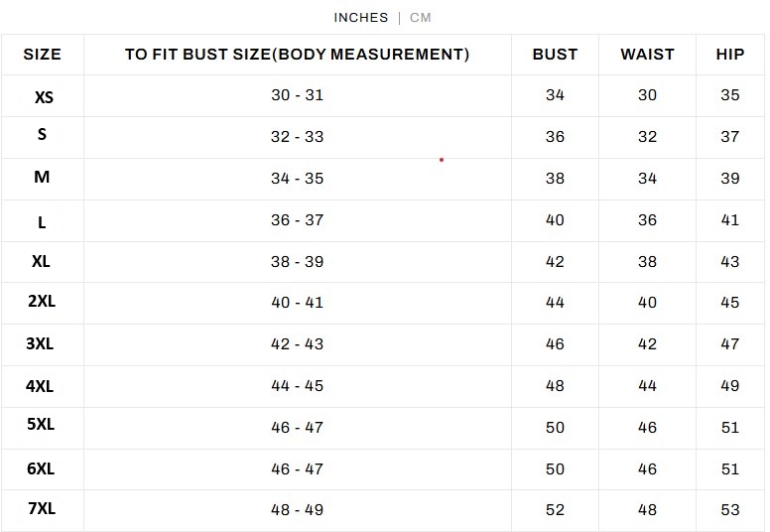Click the TO FIT BUST SIZE header
Screen dimensions: 770x532
coord(297,55)
